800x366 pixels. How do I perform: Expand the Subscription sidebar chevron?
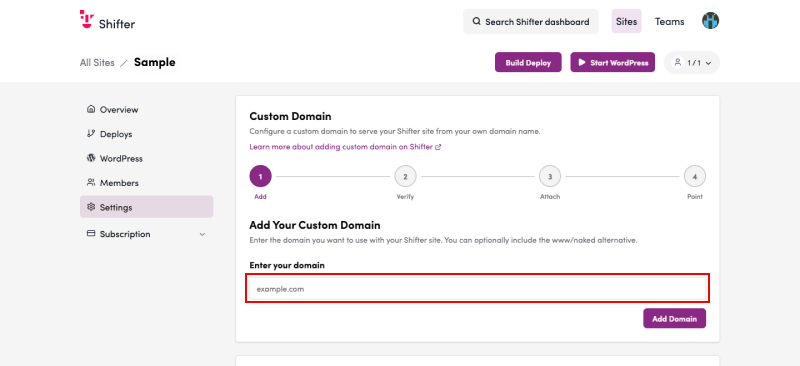(x=202, y=234)
